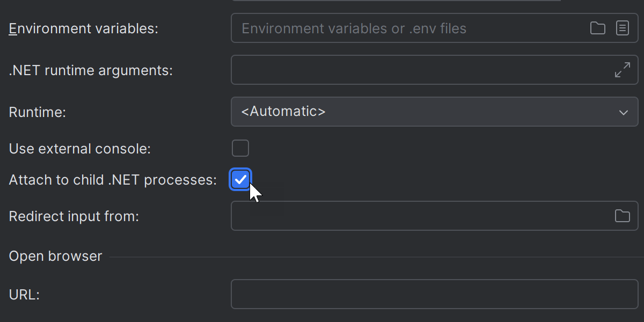Open the environment variables editor list icon
The image size is (644, 322).
coord(622,28)
